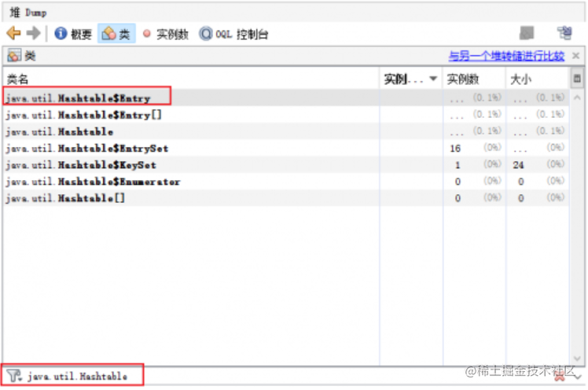Viewport: 588px width, 390px height.
Task: Select the java.util.Hashtable$Enumerator row
Action: 286,182
